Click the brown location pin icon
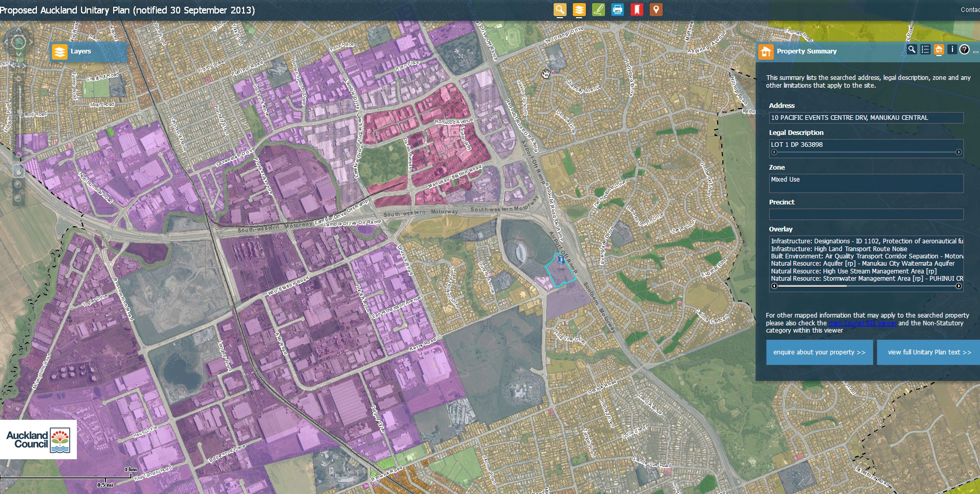 point(656,10)
